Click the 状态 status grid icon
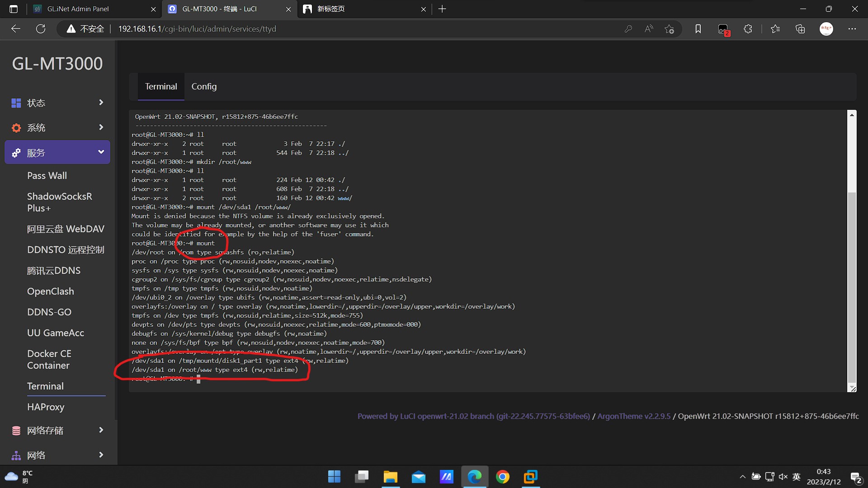 coord(16,103)
